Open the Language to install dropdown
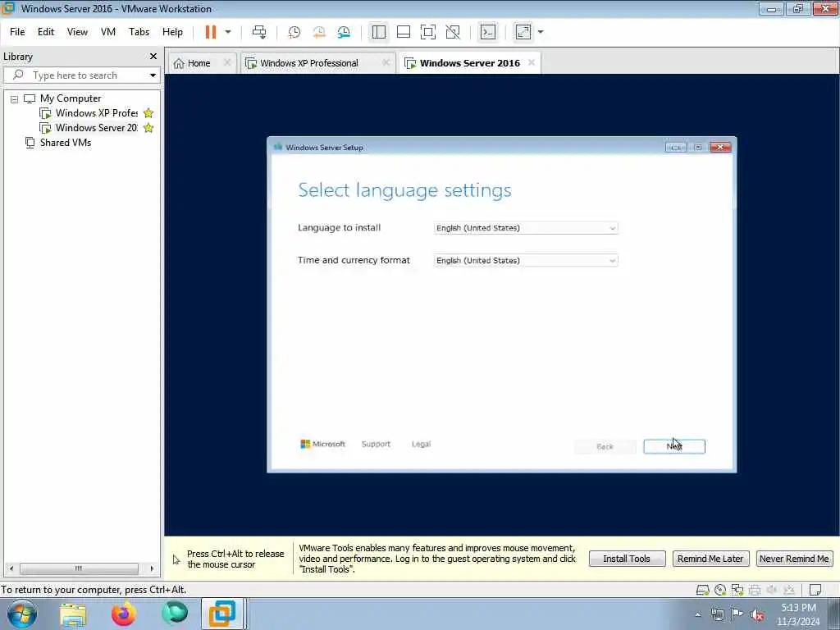Image resolution: width=840 pixels, height=630 pixels. coord(526,228)
